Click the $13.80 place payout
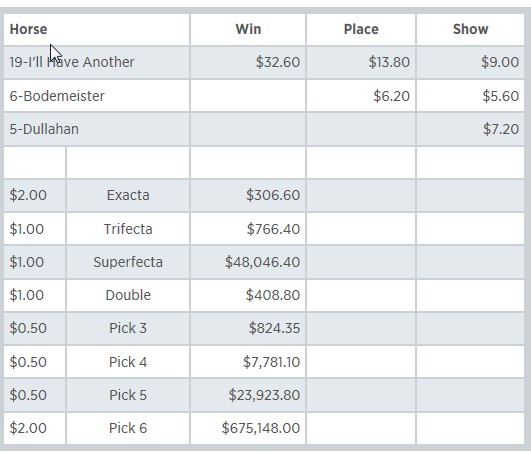Screen dimensions: 531x454 tap(389, 62)
